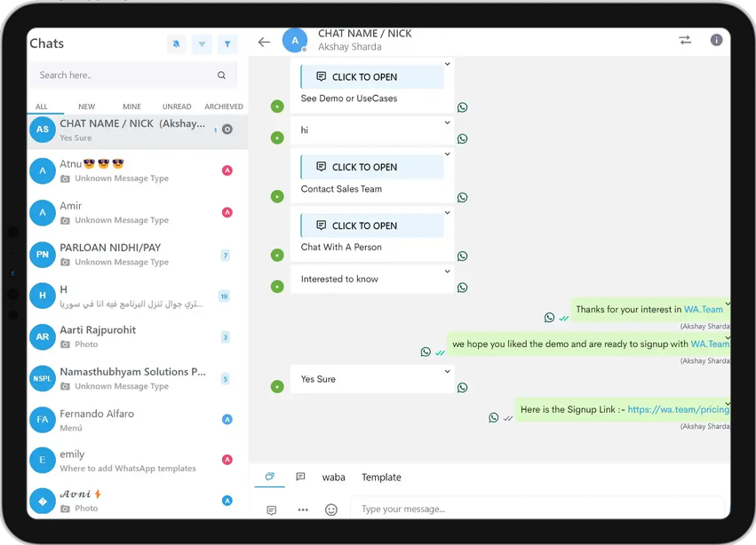Select the Template tab

[x=381, y=478]
